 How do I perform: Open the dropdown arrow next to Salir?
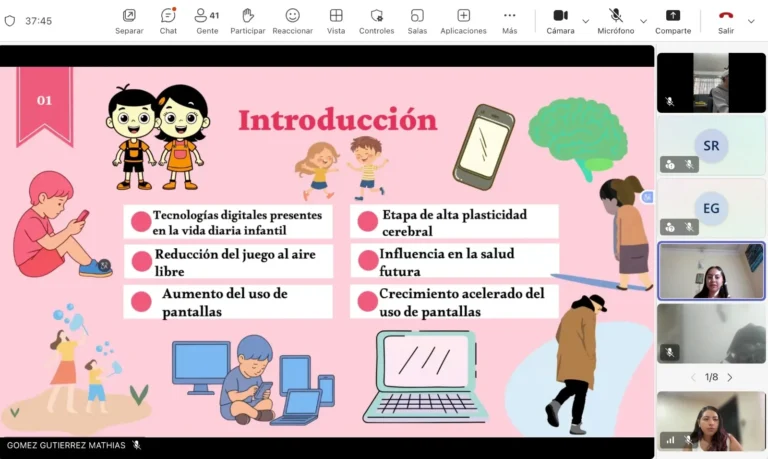coord(752,20)
